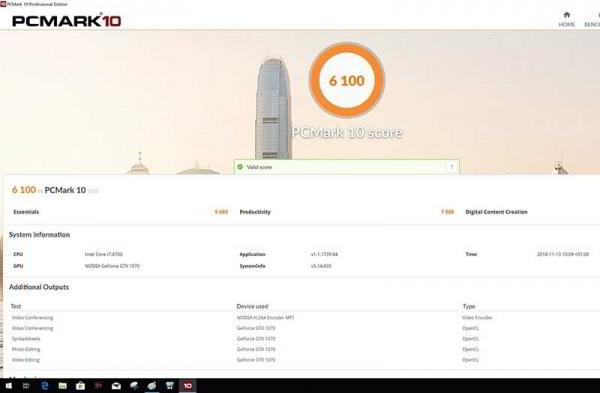This screenshot has width=600, height=393.
Task: Open Task View in the taskbar
Action: (x=26, y=386)
